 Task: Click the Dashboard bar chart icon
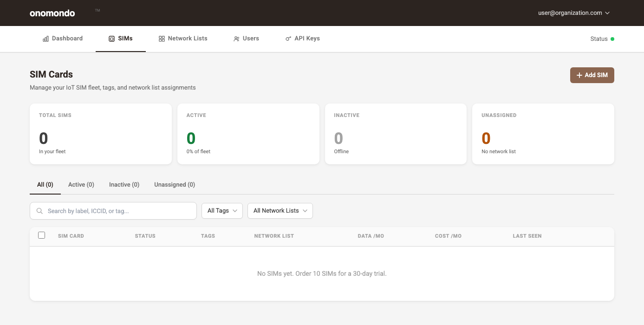[x=46, y=39]
